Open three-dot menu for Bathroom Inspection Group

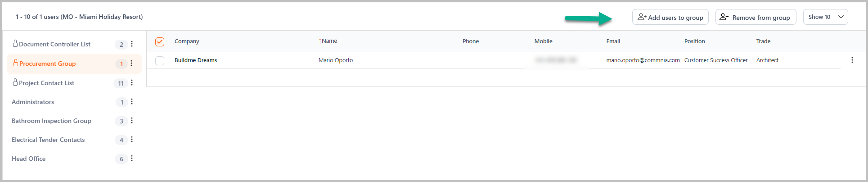tap(132, 121)
